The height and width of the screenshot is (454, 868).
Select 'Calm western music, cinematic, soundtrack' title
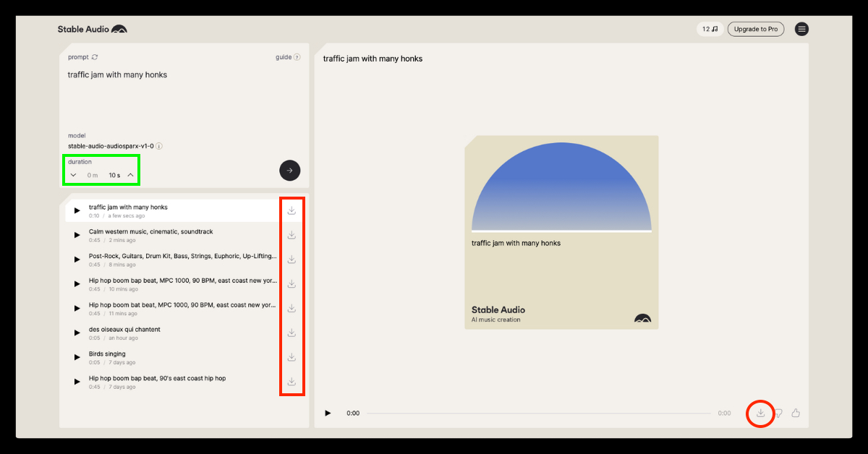point(151,231)
